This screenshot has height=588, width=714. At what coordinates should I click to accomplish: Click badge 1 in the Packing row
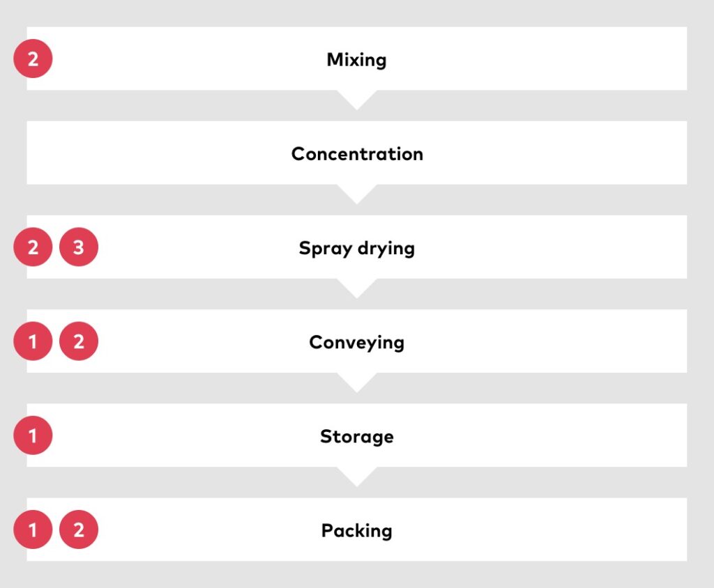[33, 529]
